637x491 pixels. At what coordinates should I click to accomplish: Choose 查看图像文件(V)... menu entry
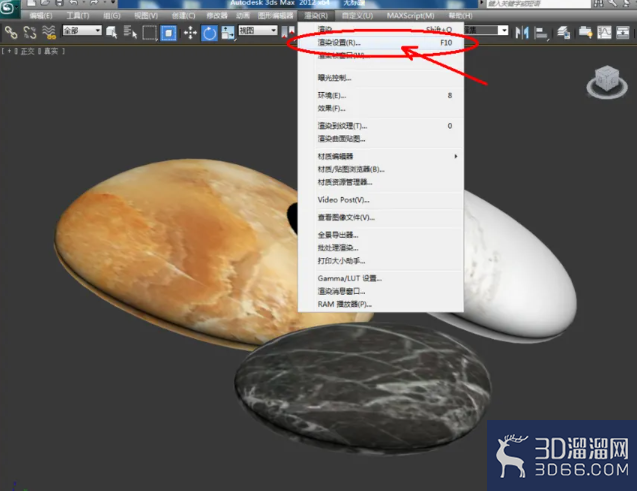point(381,218)
